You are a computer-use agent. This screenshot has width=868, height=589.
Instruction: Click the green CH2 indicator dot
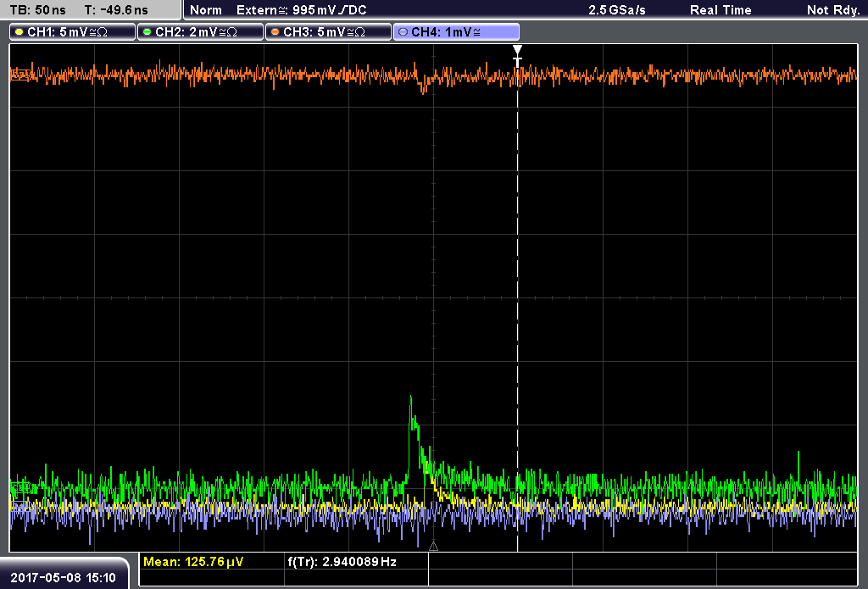coord(147,32)
